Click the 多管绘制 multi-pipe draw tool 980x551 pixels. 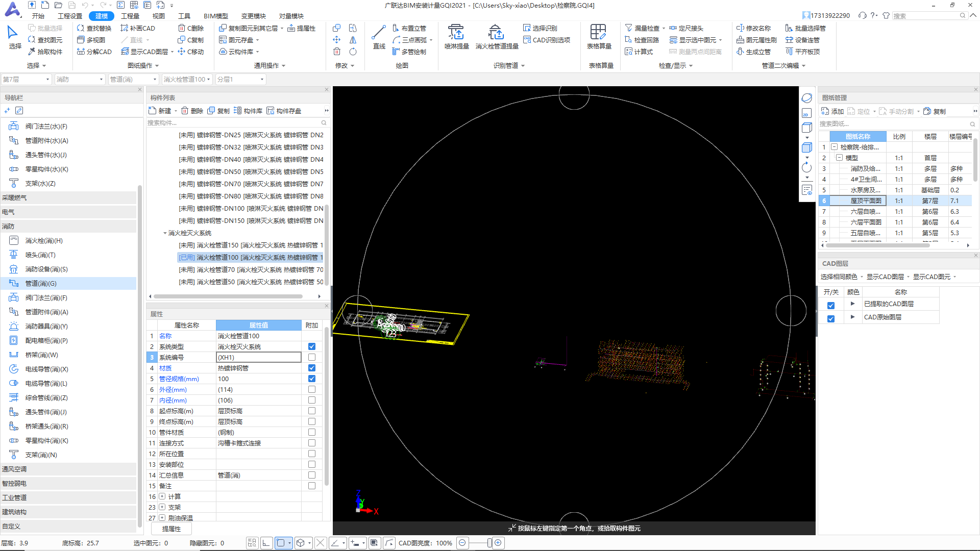point(409,52)
